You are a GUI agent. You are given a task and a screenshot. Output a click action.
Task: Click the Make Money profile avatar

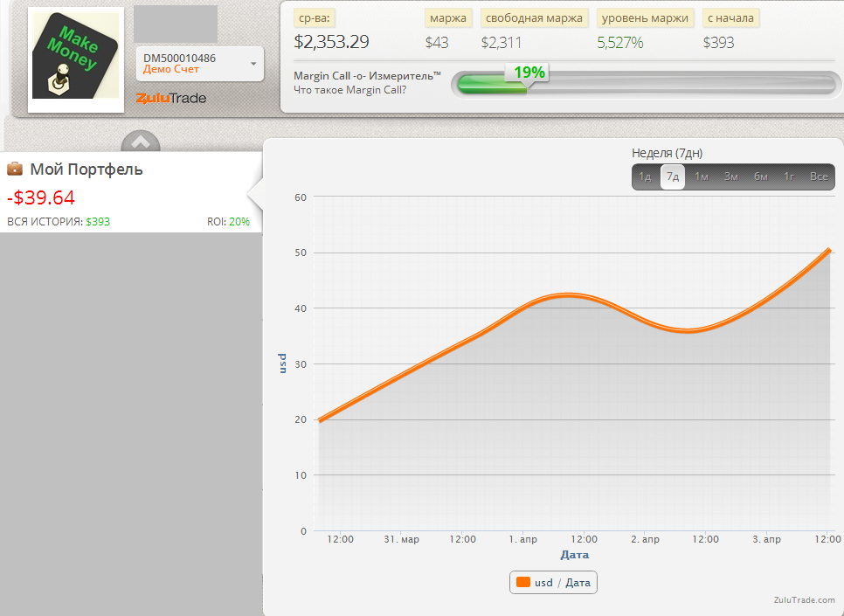tap(76, 59)
